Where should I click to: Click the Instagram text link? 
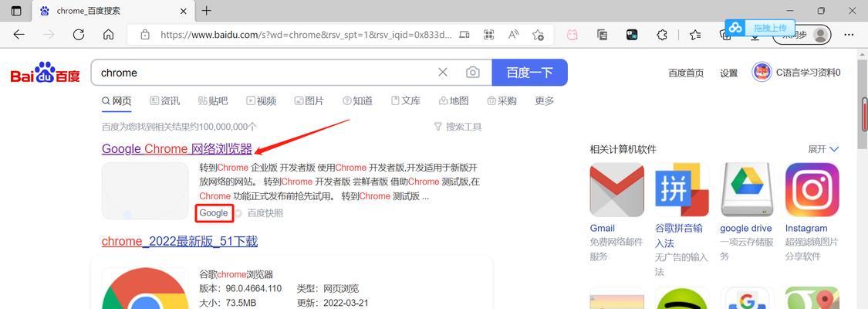[x=806, y=228]
